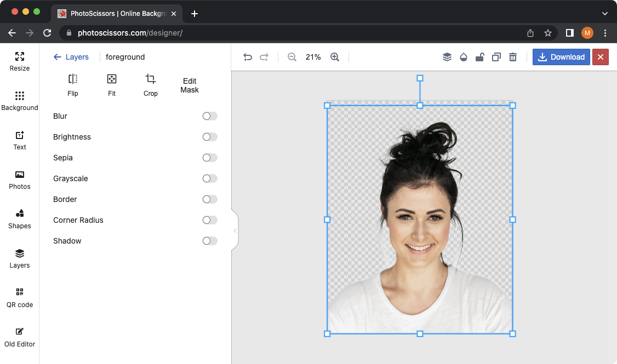The image size is (617, 364).
Task: Open the Old Editor
Action: coord(19,337)
